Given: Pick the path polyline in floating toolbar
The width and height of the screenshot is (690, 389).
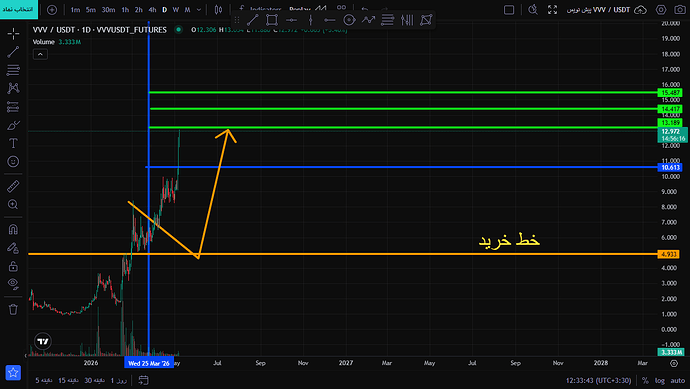Looking at the screenshot, I should [x=368, y=20].
